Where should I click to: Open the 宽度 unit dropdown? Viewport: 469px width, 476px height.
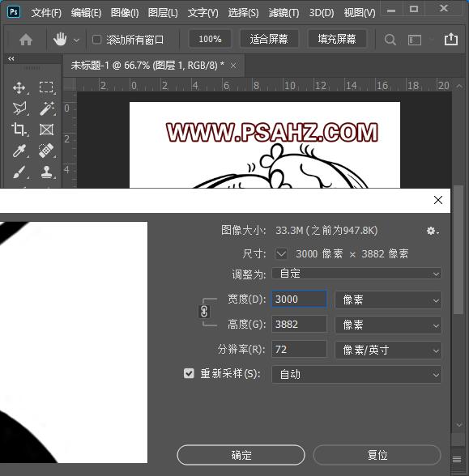[388, 300]
